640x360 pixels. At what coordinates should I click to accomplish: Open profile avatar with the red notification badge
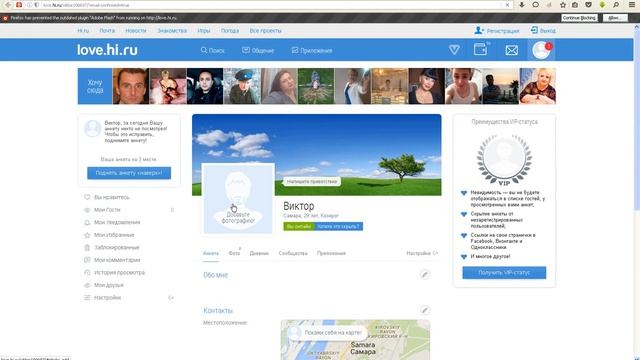click(541, 50)
